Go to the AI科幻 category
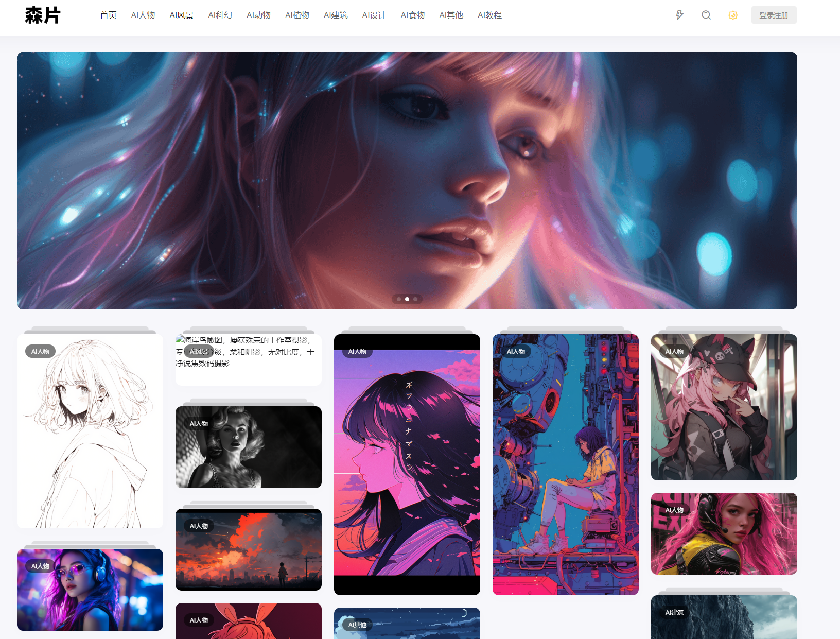The height and width of the screenshot is (639, 840). coord(220,15)
